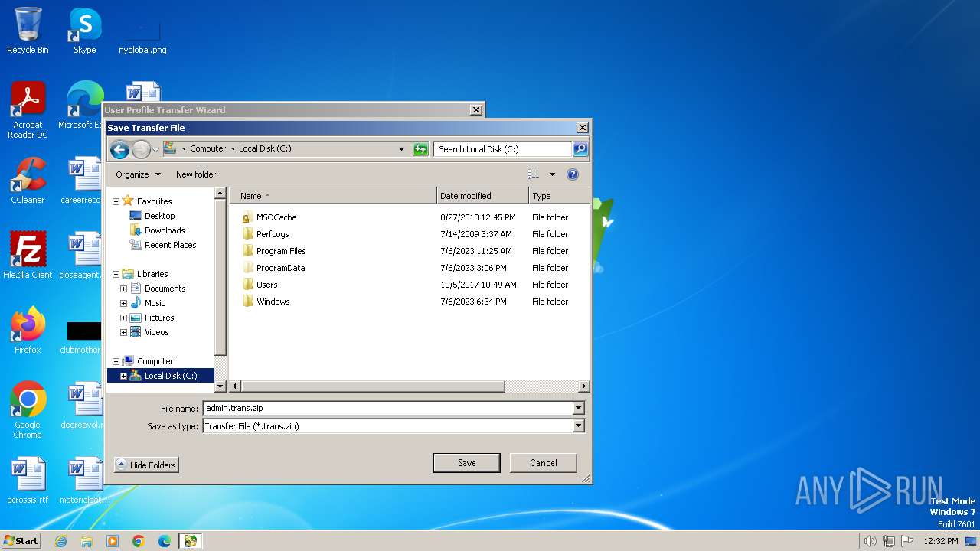Click the Save button

(467, 463)
